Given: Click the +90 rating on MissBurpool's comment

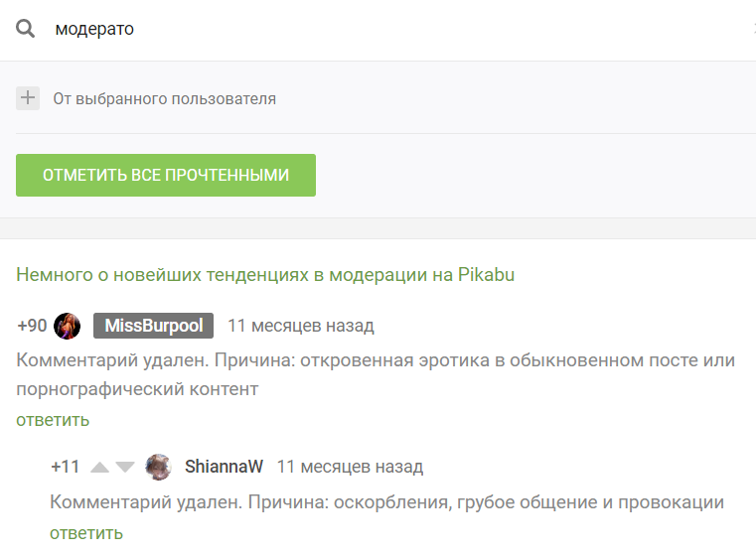Looking at the screenshot, I should [x=32, y=326].
